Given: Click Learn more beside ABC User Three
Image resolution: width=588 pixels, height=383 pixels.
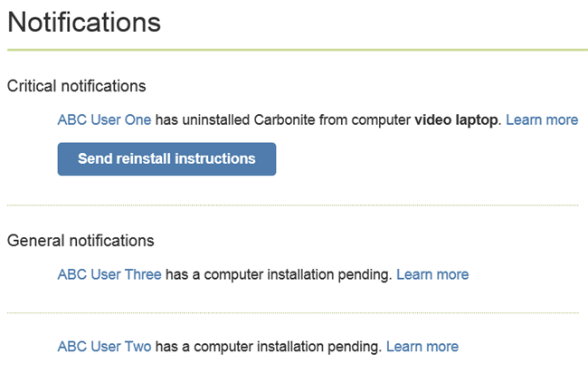Looking at the screenshot, I should pos(432,273).
